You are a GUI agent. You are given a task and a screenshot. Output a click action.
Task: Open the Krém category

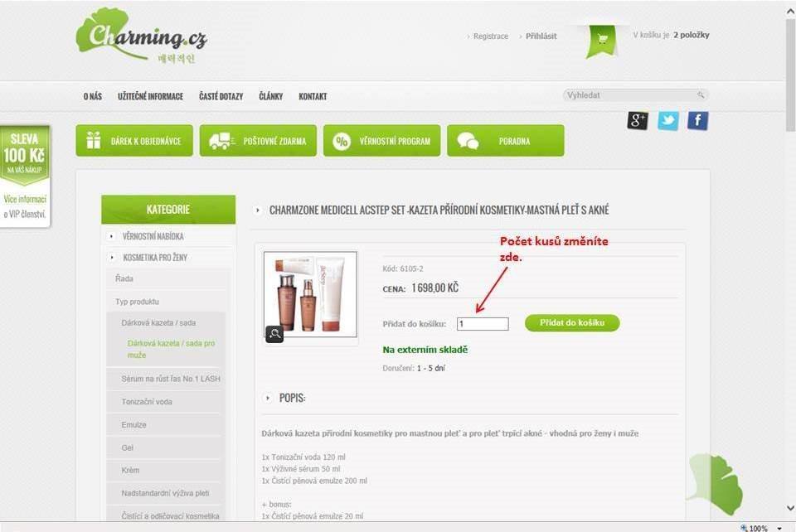pyautogui.click(x=130, y=470)
